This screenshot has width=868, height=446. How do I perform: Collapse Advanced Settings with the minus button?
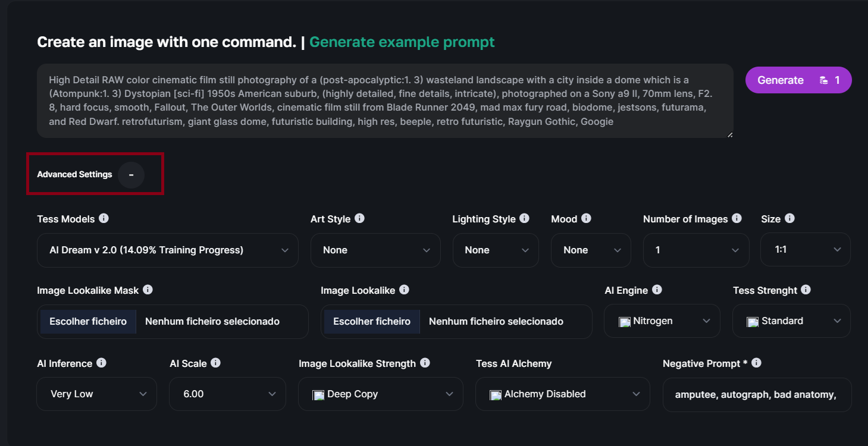point(131,175)
